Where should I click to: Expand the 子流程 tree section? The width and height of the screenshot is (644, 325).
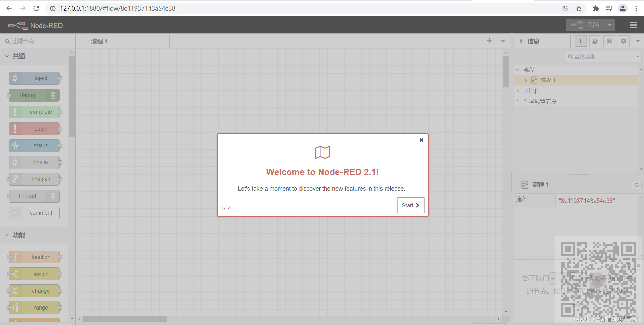pyautogui.click(x=518, y=91)
